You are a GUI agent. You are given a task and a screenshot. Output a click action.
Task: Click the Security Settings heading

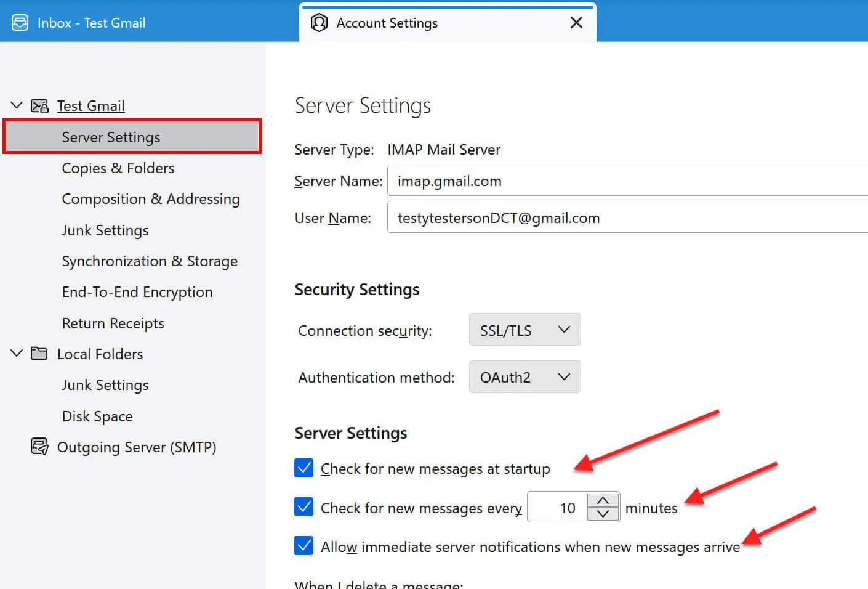[357, 290]
